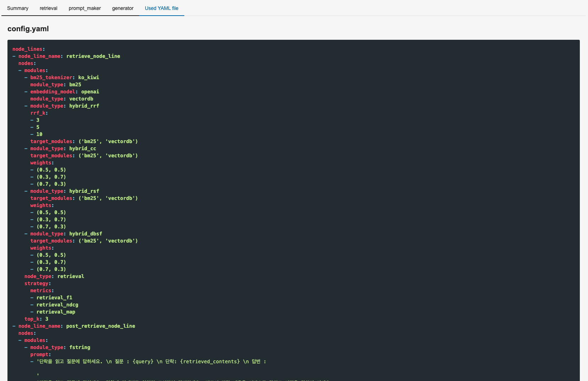Image resolution: width=588 pixels, height=381 pixels.
Task: Click the embedding_model: openai line
Action: 65,92
